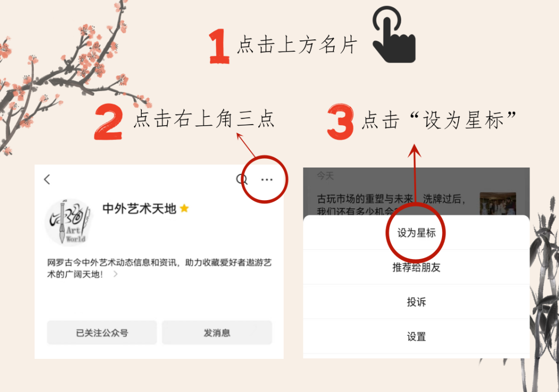Open search with the magnifier icon

pos(242,179)
